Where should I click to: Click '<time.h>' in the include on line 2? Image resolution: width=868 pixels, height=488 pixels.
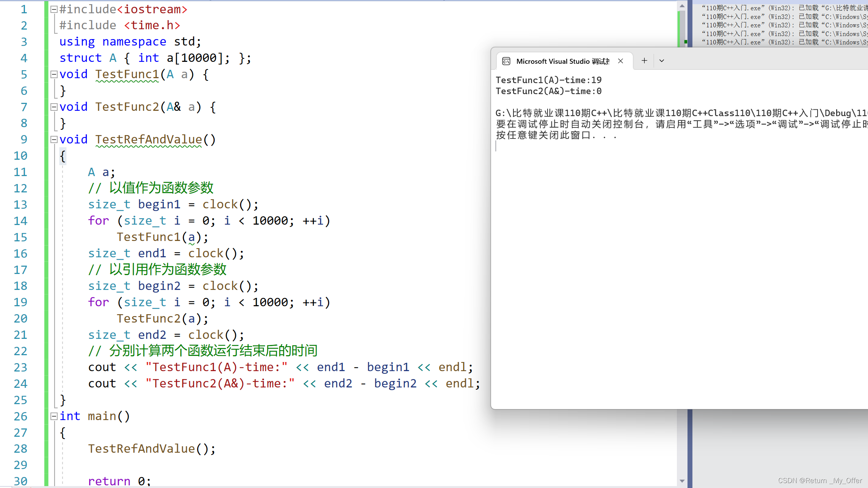[152, 25]
